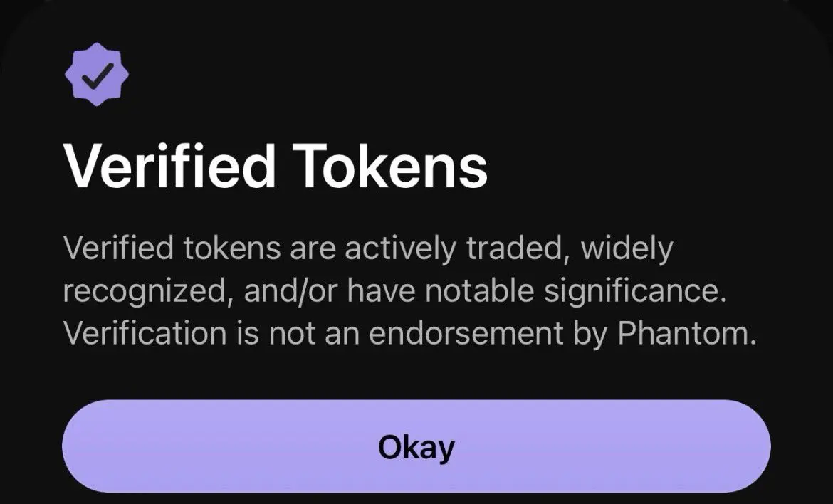
Task: Click the word "and/or" in the description
Action: click(x=290, y=291)
